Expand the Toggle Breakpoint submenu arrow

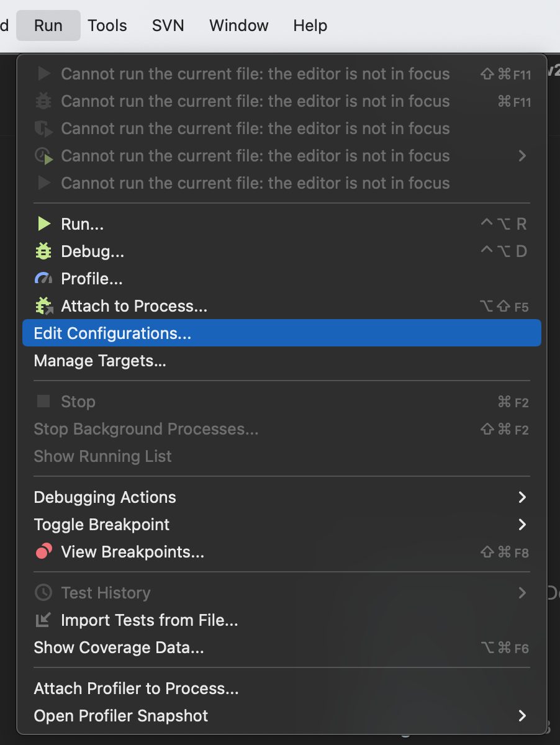coord(522,525)
